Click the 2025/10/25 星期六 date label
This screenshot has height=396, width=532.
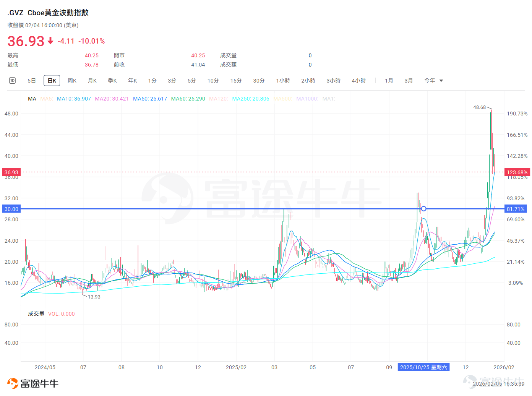423,367
